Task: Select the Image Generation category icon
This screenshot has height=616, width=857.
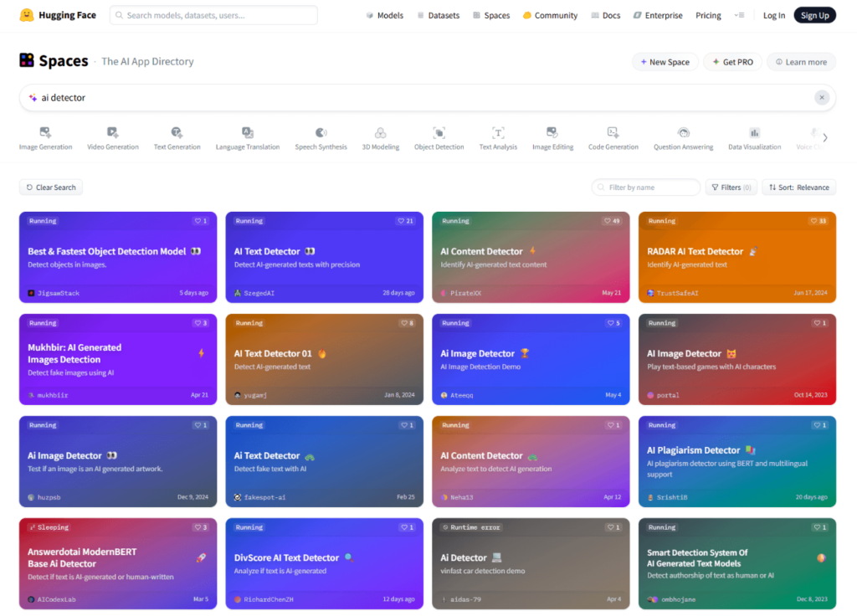Action: pos(45,132)
